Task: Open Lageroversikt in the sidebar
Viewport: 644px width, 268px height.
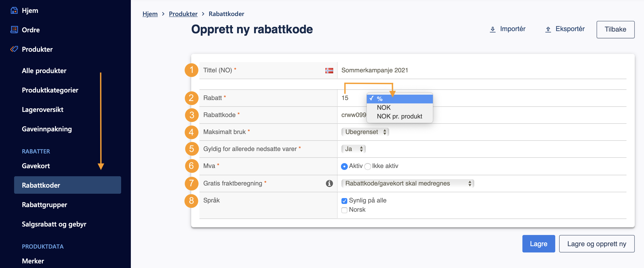Action: click(43, 109)
